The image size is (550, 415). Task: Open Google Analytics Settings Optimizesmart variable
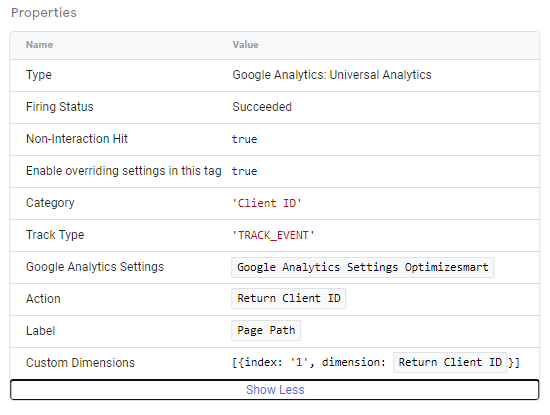point(362,267)
